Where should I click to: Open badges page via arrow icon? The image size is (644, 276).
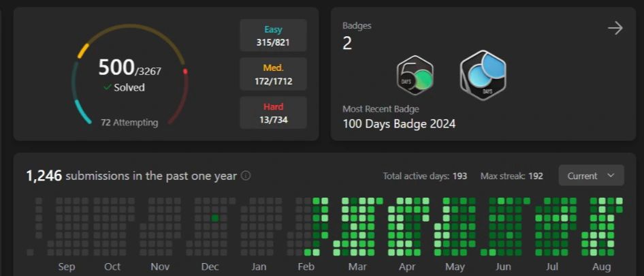(615, 28)
